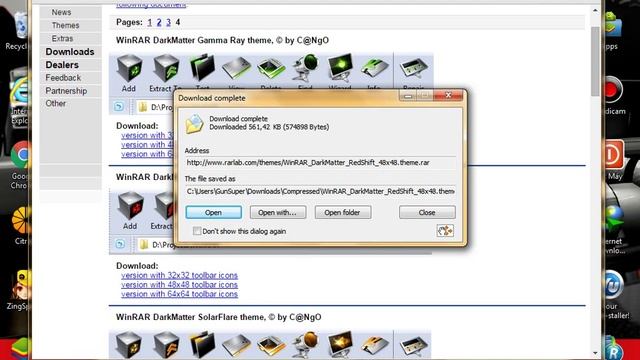Download RedShift 64x64 toolbar icons version
This screenshot has width=640, height=360.
[x=179, y=294]
